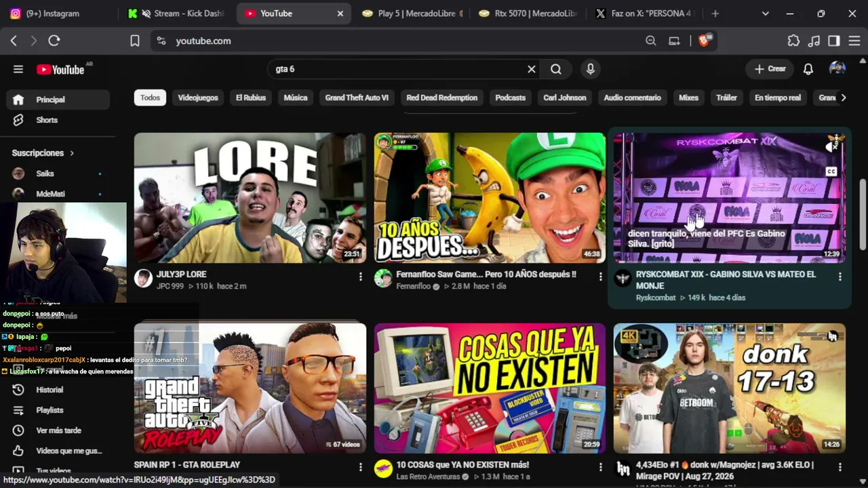Open the JULY3P LORE video thumbnail
868x488 pixels.
(x=250, y=198)
